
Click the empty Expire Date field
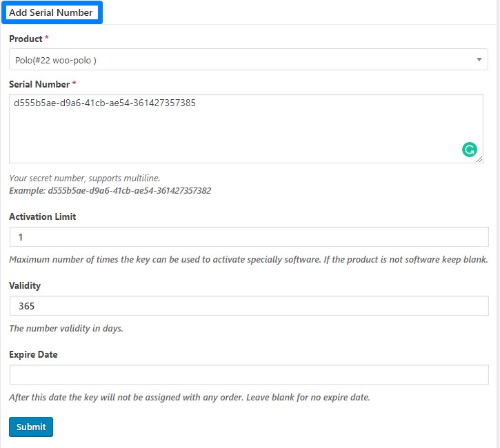pos(249,375)
